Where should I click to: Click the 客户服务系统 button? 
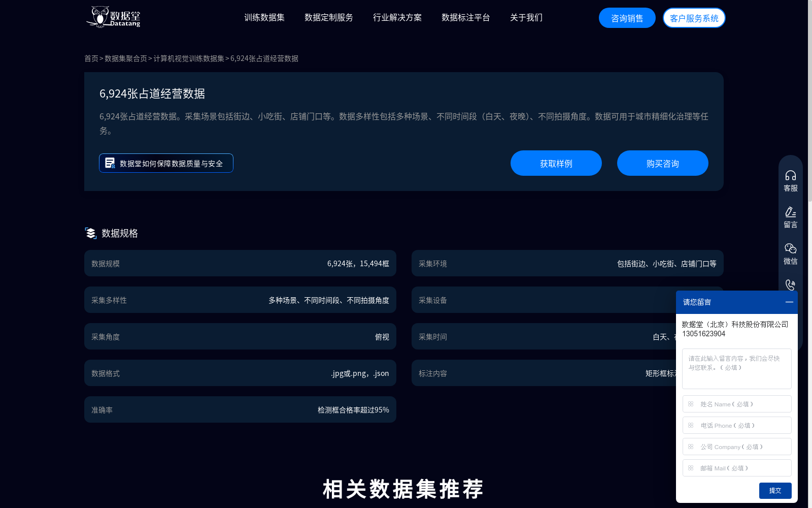694,18
